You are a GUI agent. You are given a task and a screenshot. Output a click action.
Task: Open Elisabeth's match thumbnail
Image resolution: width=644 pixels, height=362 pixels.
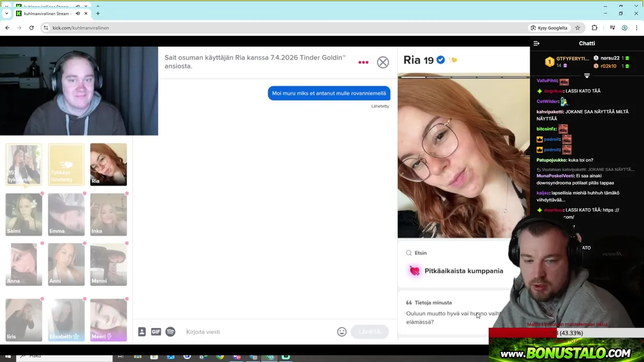(x=66, y=320)
